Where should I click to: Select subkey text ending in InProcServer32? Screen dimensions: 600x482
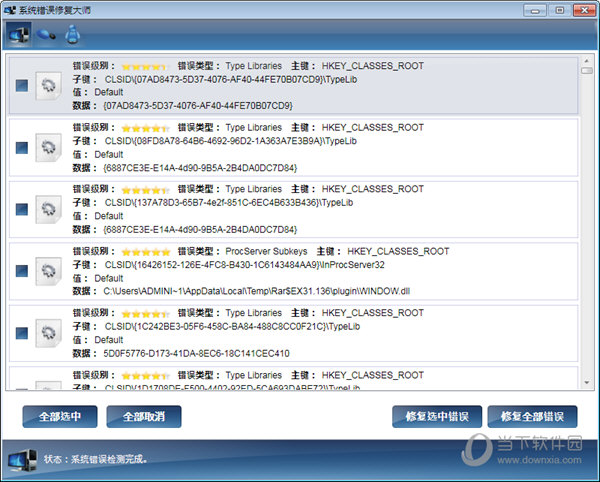245,265
